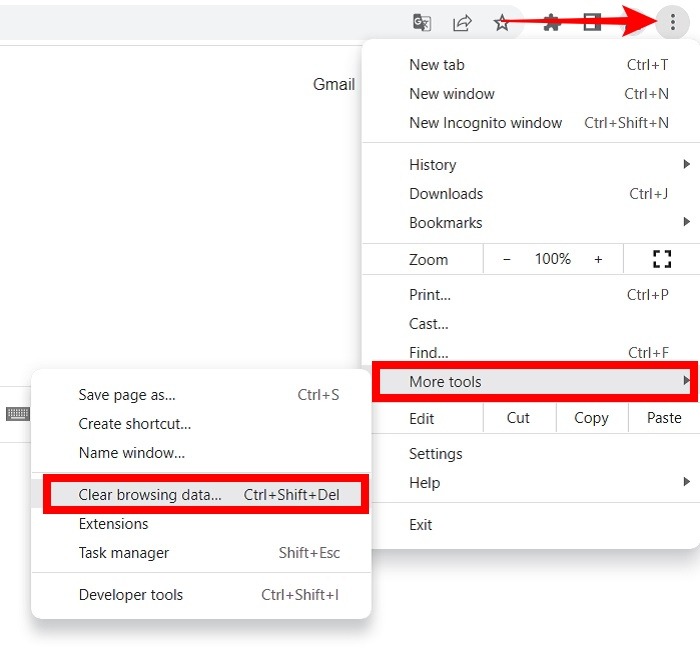Viewport: 700px width, 669px height.
Task: Expand the History submenu
Action: point(531,165)
